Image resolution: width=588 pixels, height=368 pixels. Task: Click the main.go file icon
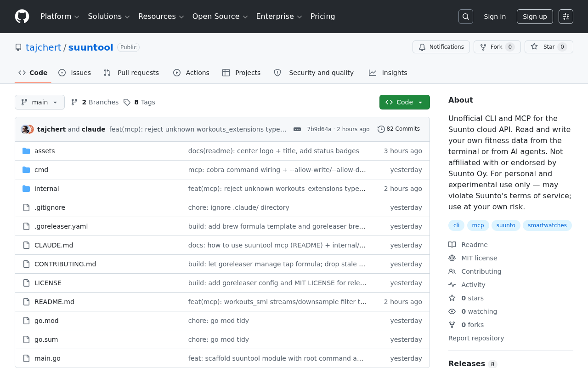(x=26, y=358)
